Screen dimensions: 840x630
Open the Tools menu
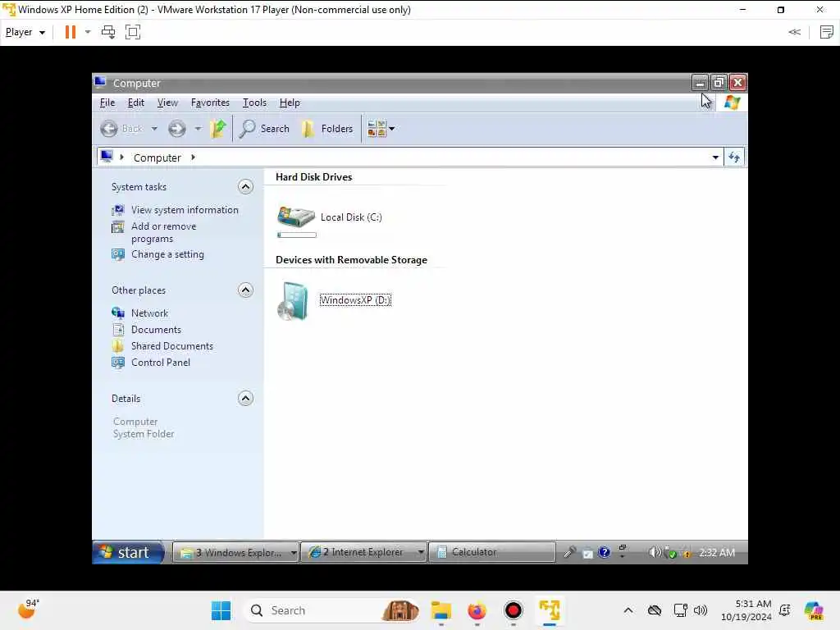pos(254,103)
